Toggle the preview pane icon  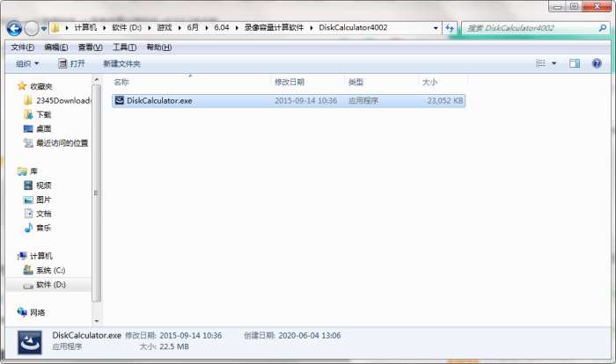point(575,63)
